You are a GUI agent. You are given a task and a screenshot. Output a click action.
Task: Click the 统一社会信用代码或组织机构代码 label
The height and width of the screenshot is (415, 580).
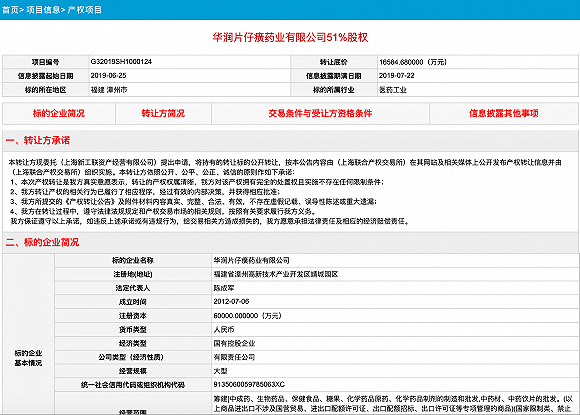click(133, 385)
